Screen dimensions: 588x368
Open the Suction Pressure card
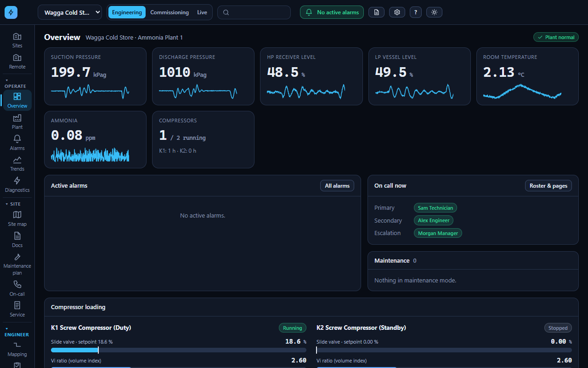coord(95,76)
